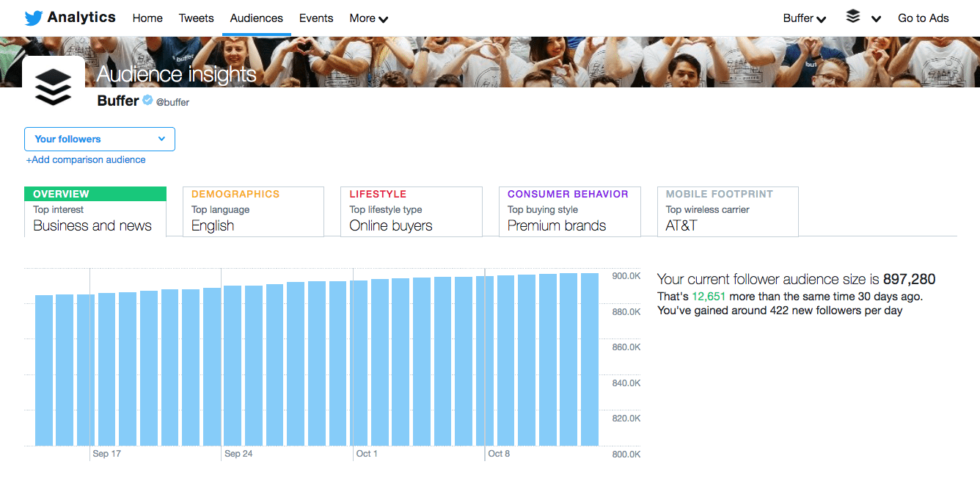
Task: Open the Your followers audience dropdown
Action: 99,139
